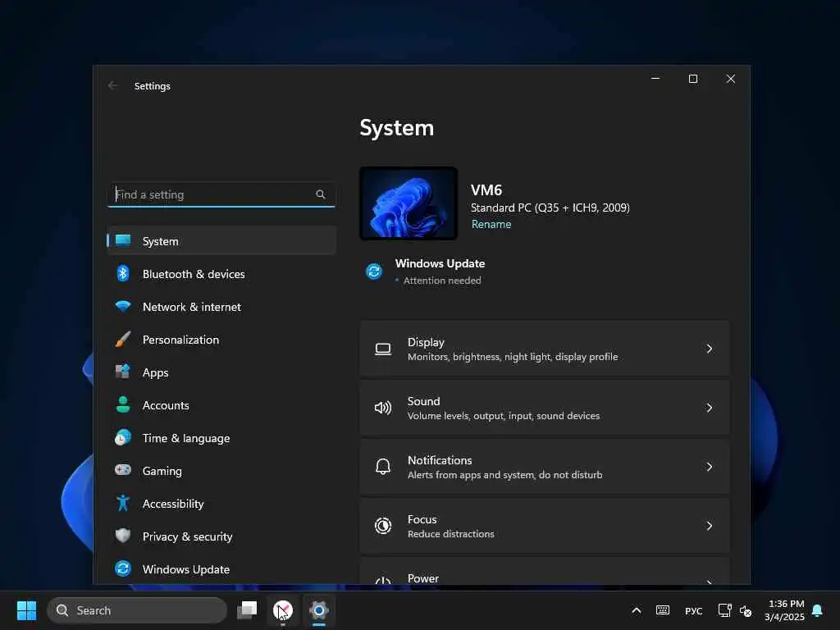Expand Notifications settings chevron
Viewport: 840px width, 630px height.
point(710,467)
